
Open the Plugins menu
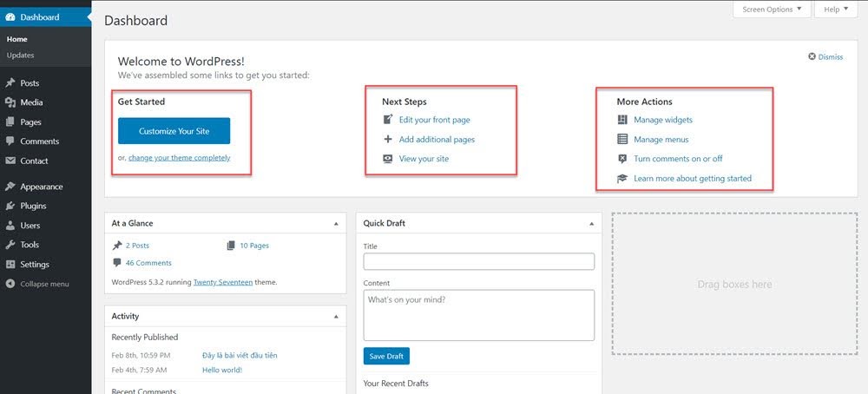pyautogui.click(x=33, y=206)
